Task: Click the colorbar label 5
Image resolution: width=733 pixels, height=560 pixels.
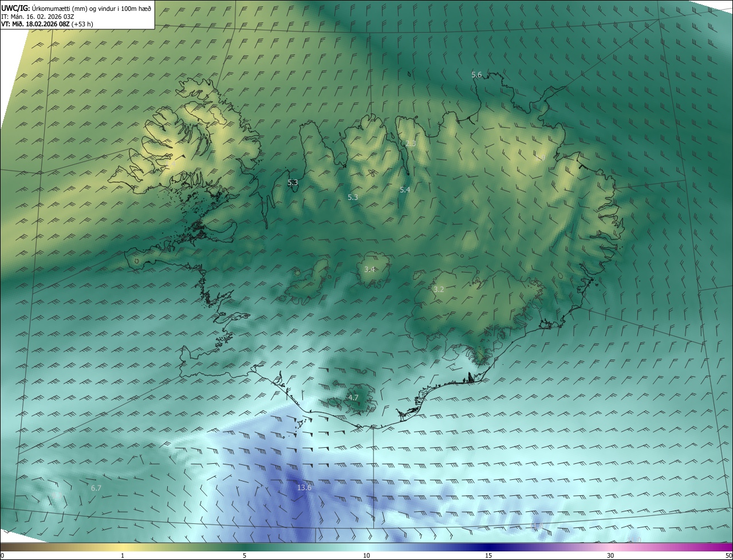Action: [x=245, y=555]
